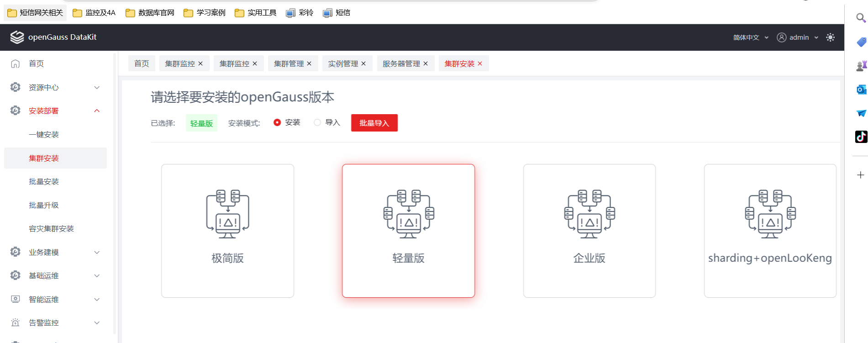Close the 服务器管理 tab
The image size is (868, 343).
(x=426, y=63)
